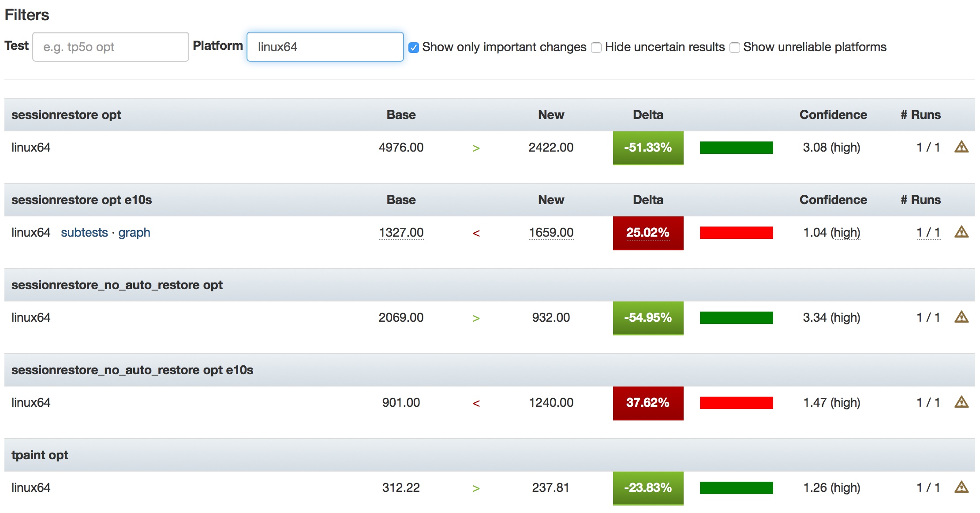Screen dimensions: 980x513
Task: Click green arrow in tpaint opt row
Action: (476, 488)
